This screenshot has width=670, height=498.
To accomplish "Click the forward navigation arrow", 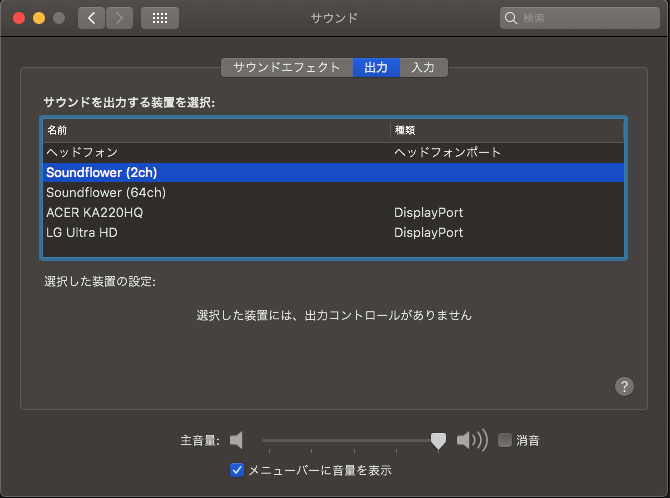I will tap(119, 18).
